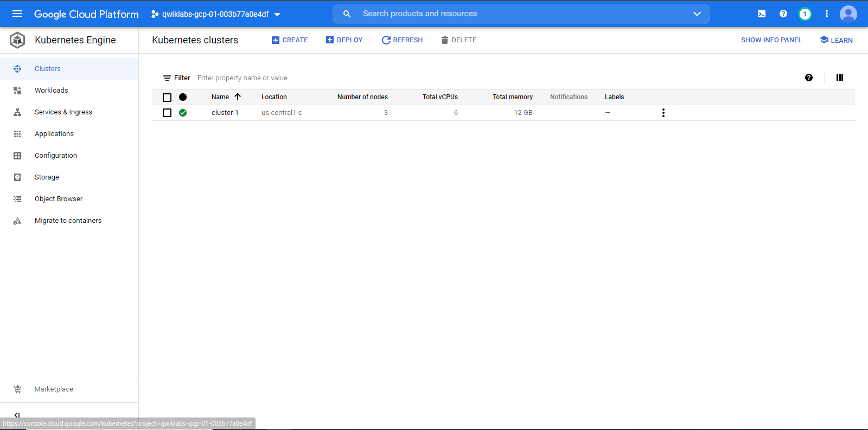Open the help question mark menu
Viewport: 868px width, 430px height.
(783, 14)
